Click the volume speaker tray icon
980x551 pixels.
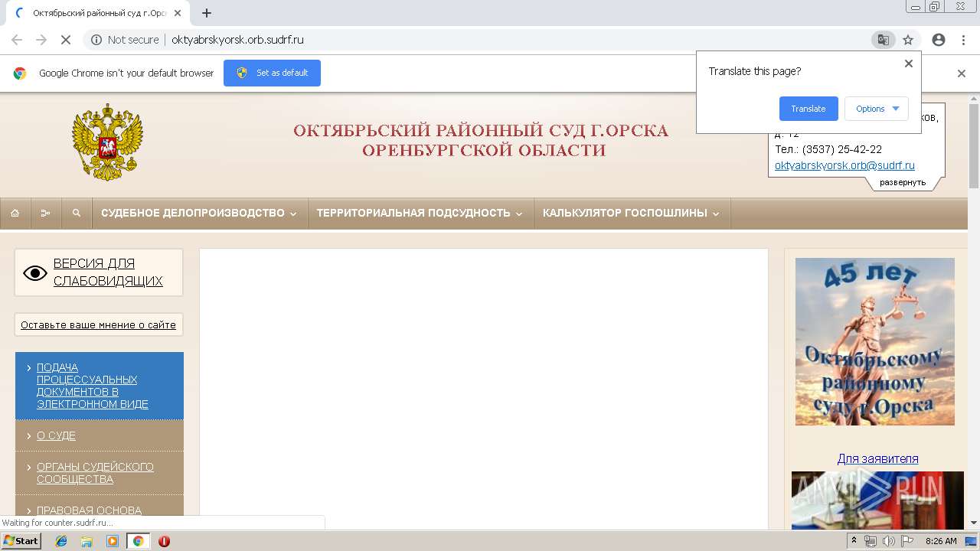[x=889, y=541]
